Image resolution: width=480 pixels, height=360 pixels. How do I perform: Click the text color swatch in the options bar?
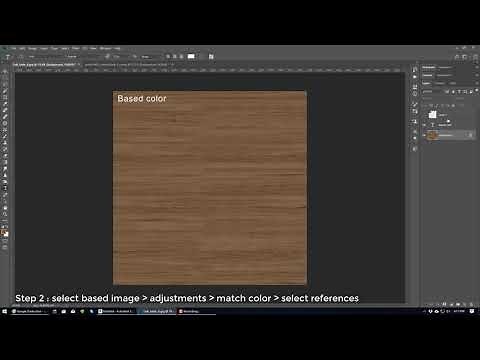tap(191, 57)
